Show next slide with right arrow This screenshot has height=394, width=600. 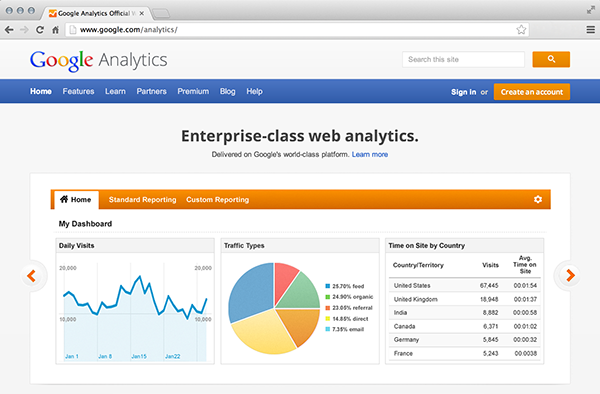pyautogui.click(x=569, y=275)
